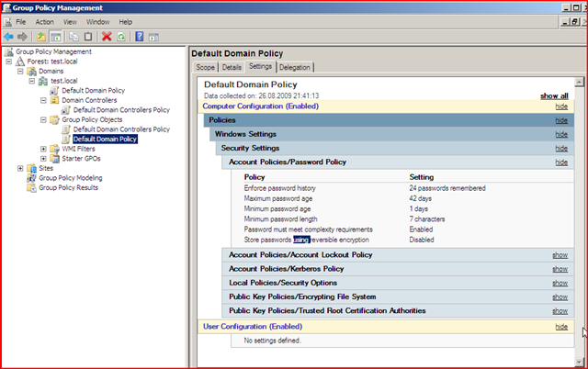
Task: Click the Paste clipboard icon
Action: pyautogui.click(x=88, y=37)
